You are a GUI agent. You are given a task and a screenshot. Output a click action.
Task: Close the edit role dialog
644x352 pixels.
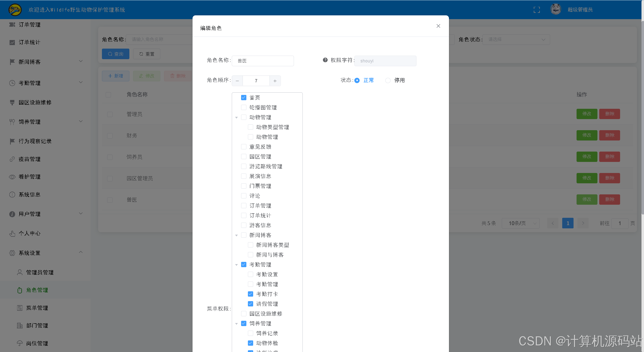(438, 26)
